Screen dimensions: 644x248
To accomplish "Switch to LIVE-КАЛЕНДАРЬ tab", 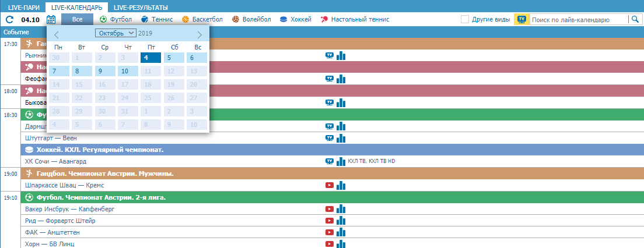I will [x=77, y=8].
